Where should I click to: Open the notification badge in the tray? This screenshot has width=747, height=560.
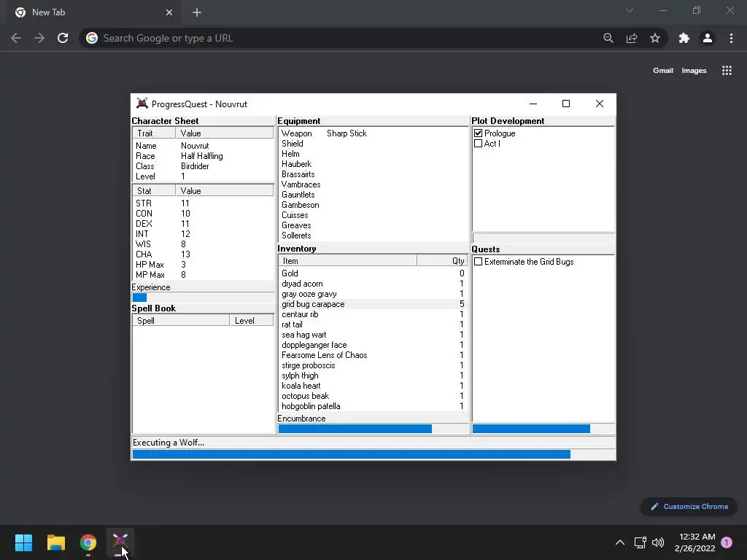click(x=727, y=542)
